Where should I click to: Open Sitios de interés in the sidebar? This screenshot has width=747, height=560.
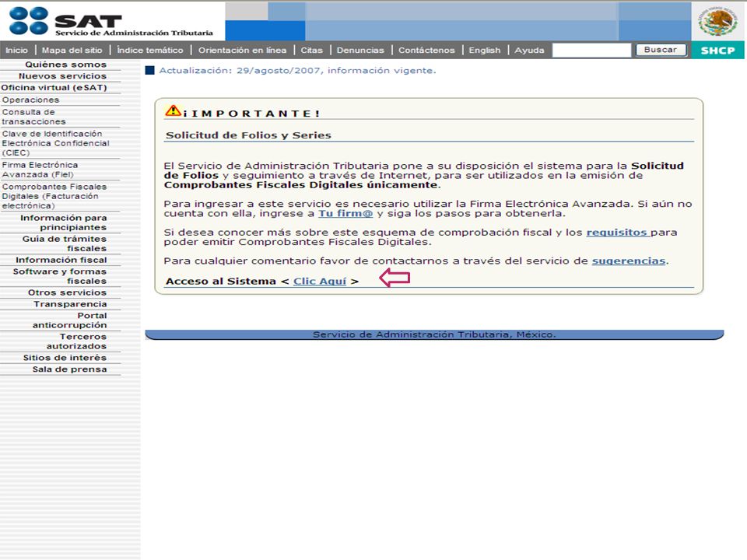pyautogui.click(x=65, y=358)
